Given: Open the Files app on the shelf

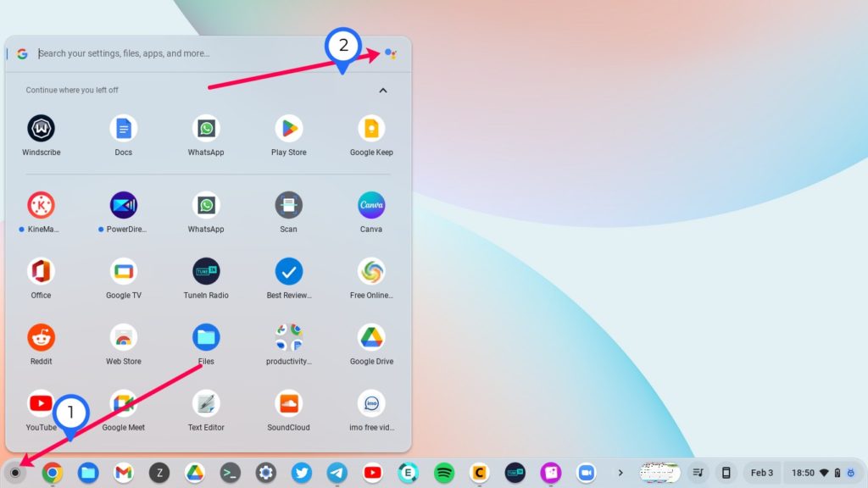Looking at the screenshot, I should coord(87,473).
